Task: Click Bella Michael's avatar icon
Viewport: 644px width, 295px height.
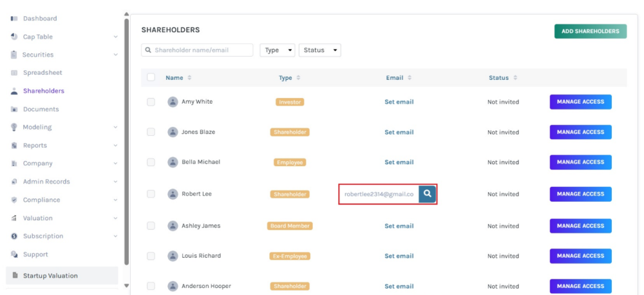Action: 173,162
